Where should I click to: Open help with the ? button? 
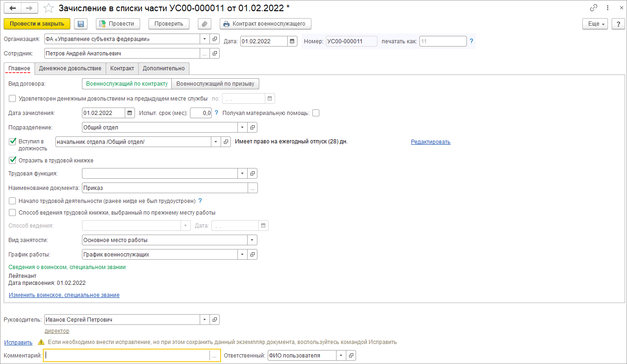[x=618, y=24]
